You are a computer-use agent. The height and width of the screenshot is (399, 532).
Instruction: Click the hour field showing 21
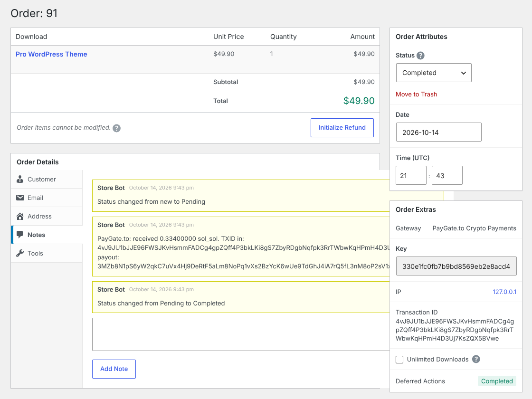pos(411,175)
